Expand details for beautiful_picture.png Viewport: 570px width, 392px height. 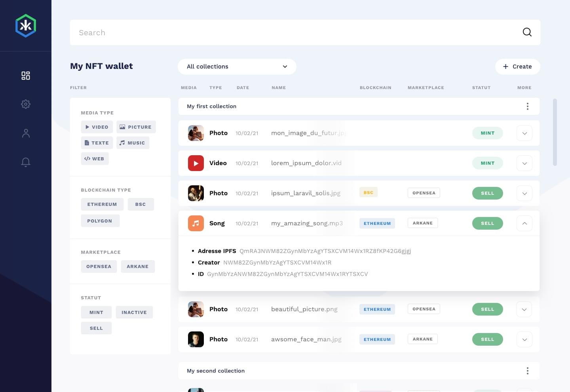(x=524, y=309)
